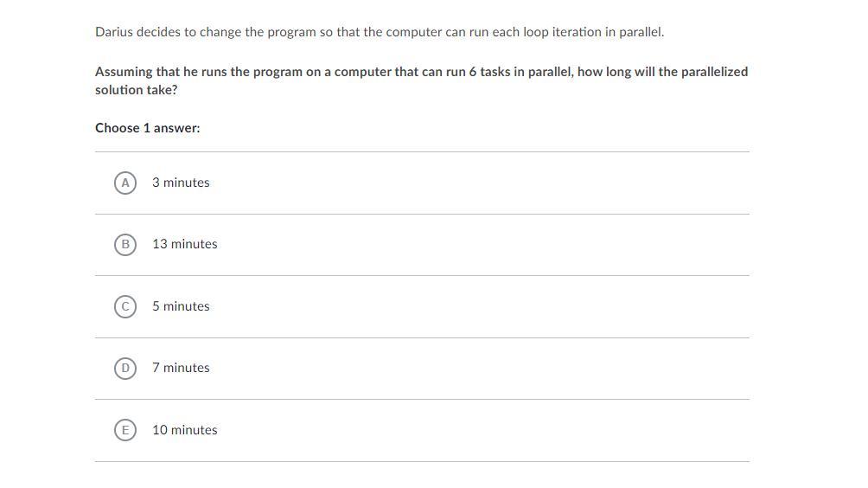Click the words "solution take?"
Image resolution: width=868 pixels, height=488 pixels.
pos(137,90)
